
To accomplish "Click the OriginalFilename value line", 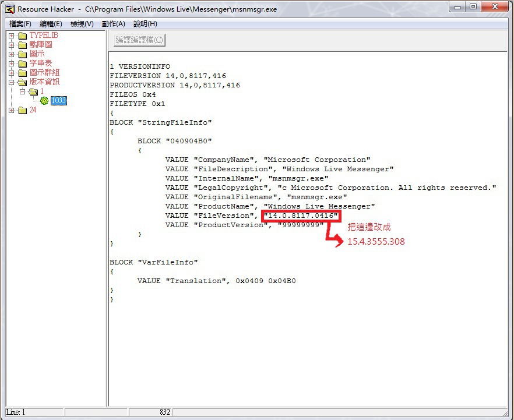I will (x=256, y=197).
